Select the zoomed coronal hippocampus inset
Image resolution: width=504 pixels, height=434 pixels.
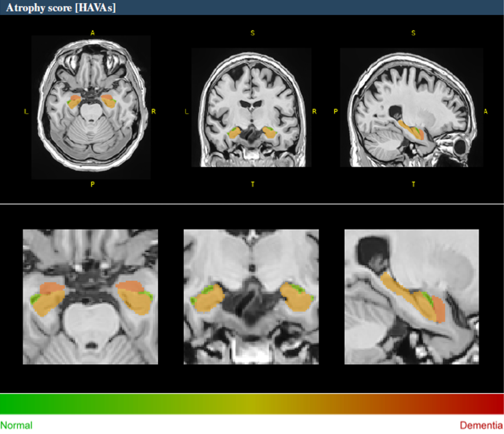(251, 296)
